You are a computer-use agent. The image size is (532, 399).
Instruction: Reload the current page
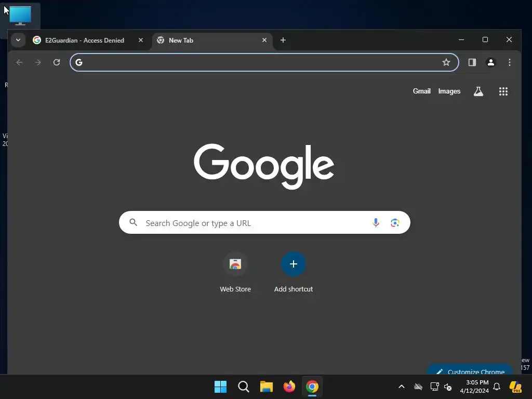57,62
